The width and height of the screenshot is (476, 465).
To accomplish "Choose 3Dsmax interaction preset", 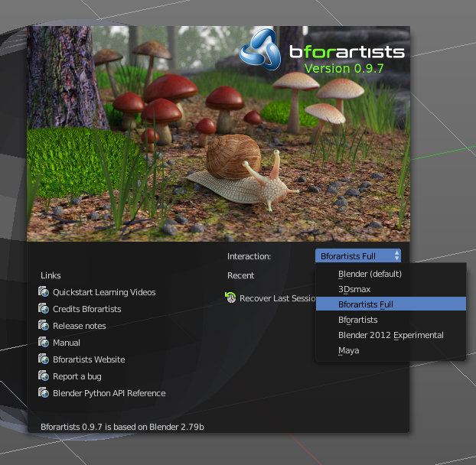I will (391, 289).
